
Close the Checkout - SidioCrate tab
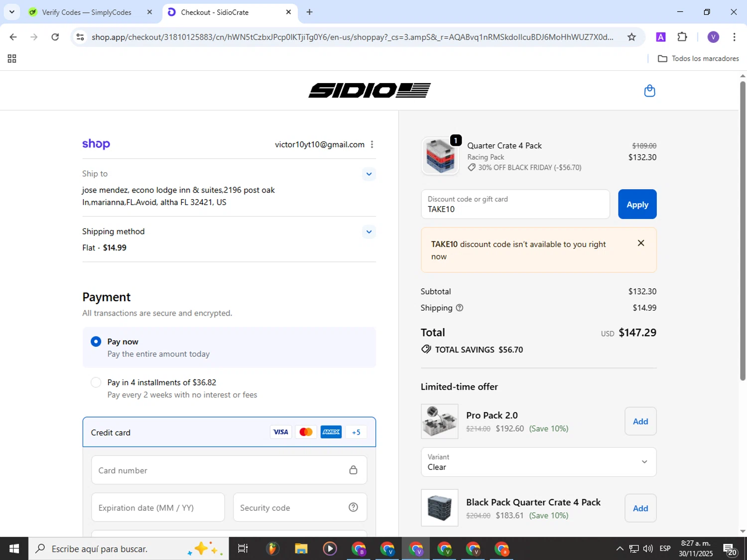(x=288, y=12)
